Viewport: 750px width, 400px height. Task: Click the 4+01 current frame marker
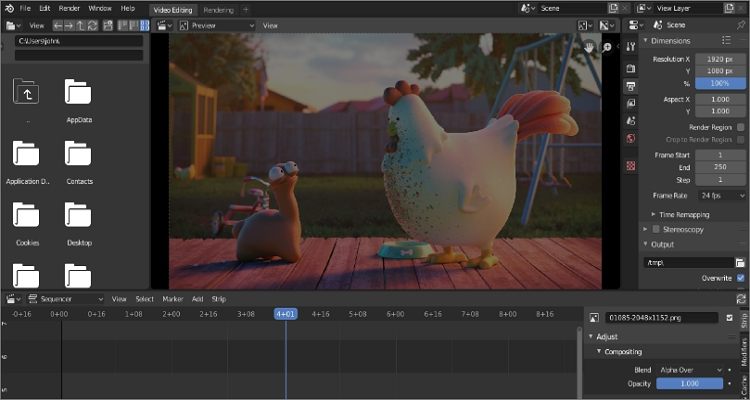286,314
